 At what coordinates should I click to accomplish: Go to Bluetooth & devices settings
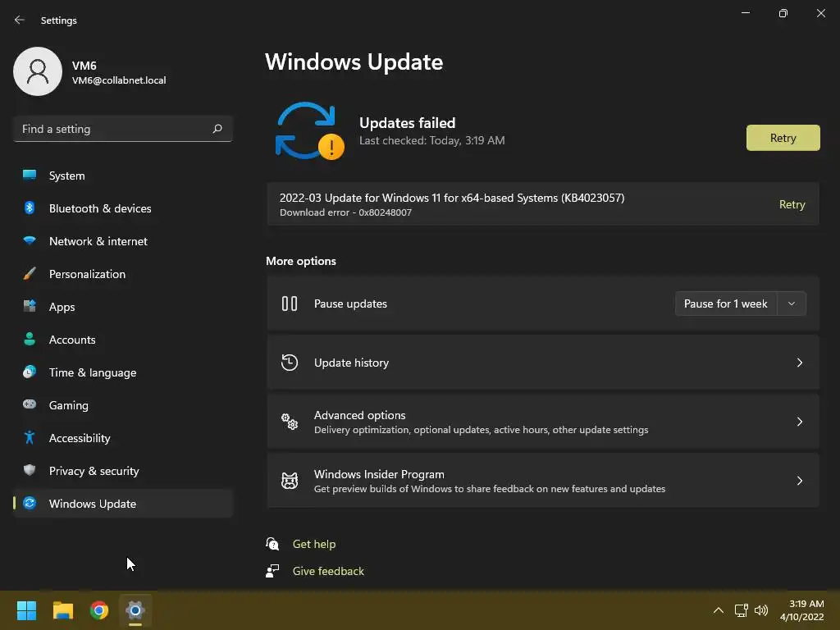tap(123, 208)
